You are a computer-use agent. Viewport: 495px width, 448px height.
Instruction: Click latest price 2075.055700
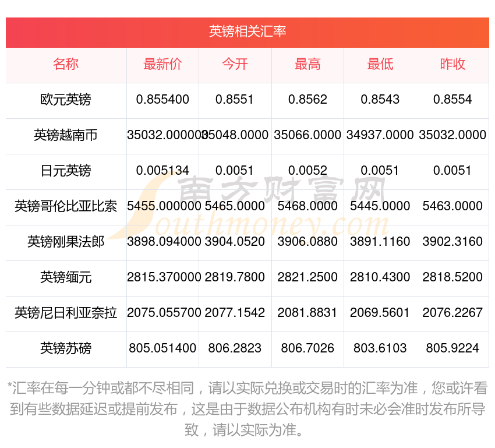pos(164,313)
